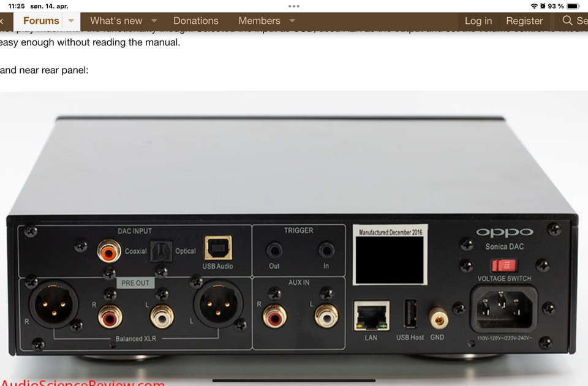Tap the home indicator bar

pos(294,380)
